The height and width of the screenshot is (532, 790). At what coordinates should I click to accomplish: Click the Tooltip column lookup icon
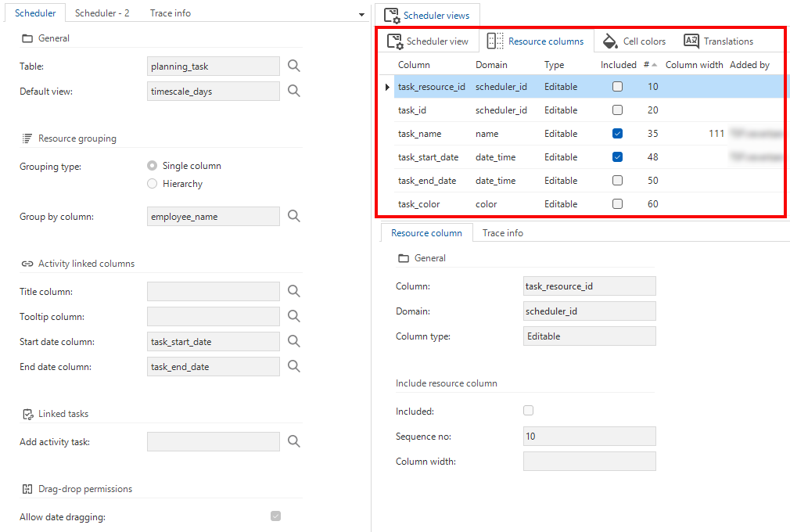coord(294,317)
